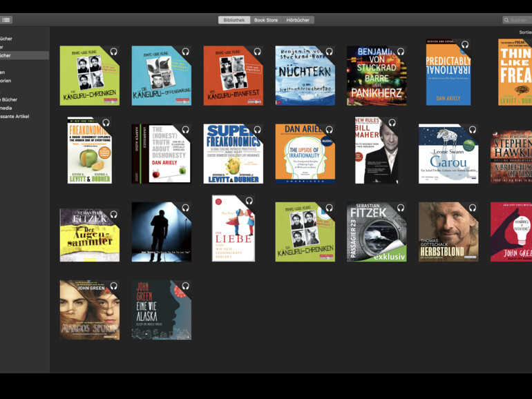Image resolution: width=532 pixels, height=399 pixels.
Task: Open the Margos Spuren audiobook
Action: 90,310
